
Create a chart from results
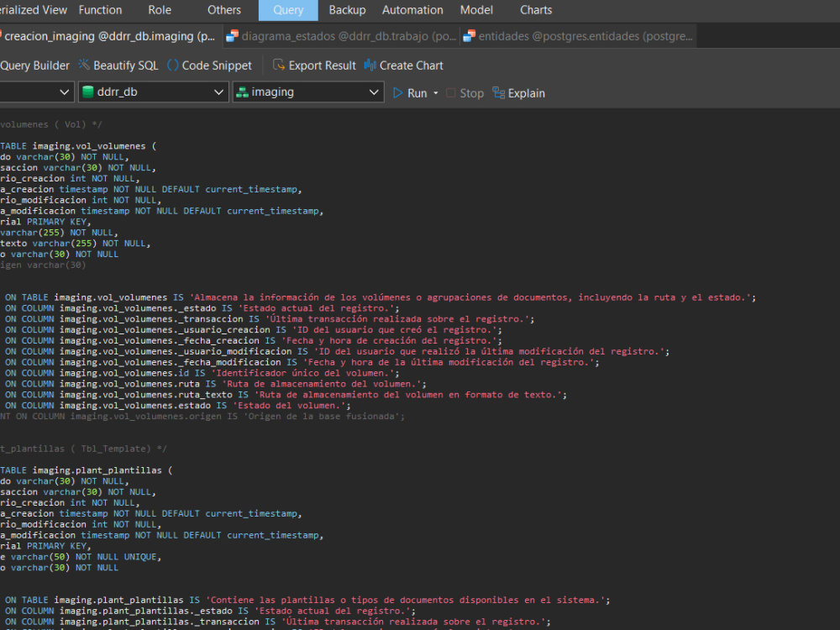click(x=404, y=66)
